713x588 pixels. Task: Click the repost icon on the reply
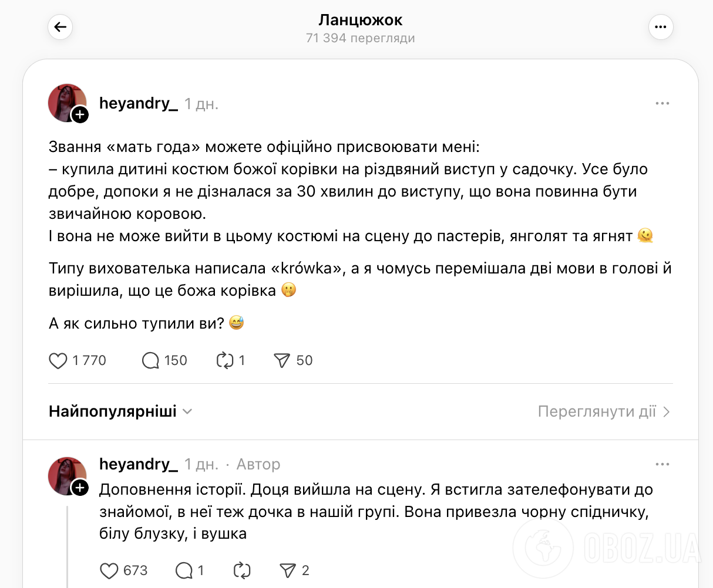(241, 570)
